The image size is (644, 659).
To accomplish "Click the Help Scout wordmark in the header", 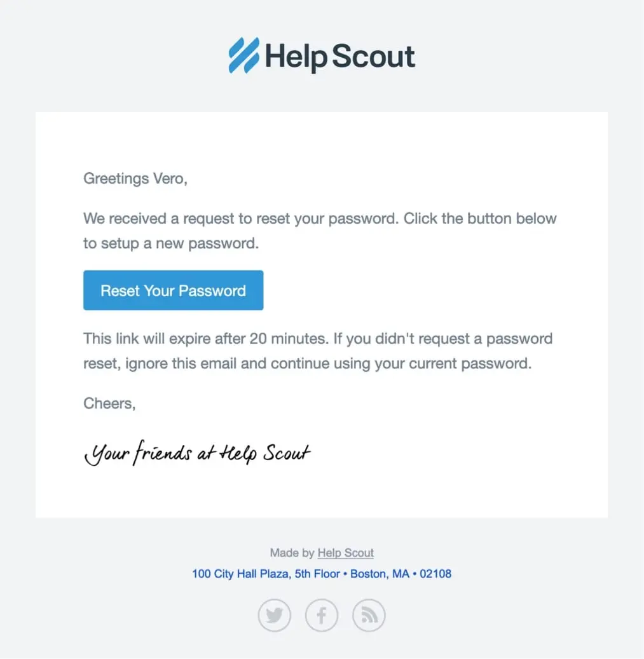I will tap(340, 57).
